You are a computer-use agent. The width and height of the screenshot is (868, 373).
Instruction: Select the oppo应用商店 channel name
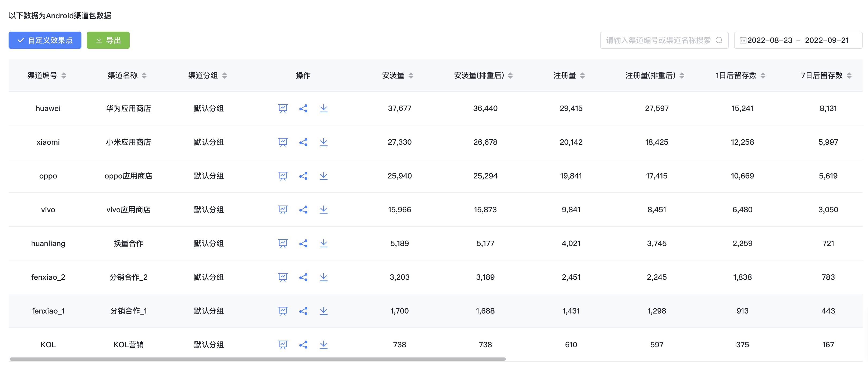128,176
